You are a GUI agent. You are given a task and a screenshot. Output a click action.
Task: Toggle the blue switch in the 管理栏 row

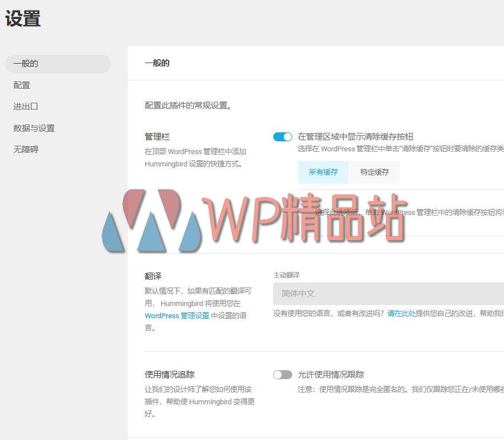[282, 136]
